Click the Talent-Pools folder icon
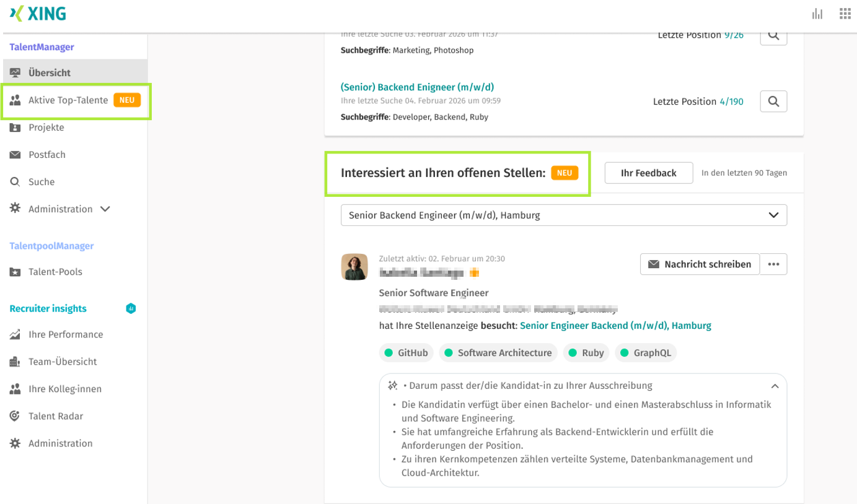Image resolution: width=857 pixels, height=504 pixels. point(15,271)
